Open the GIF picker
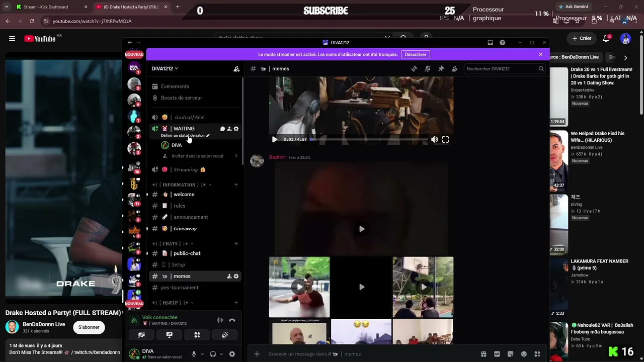The height and width of the screenshot is (362, 644). point(497,354)
